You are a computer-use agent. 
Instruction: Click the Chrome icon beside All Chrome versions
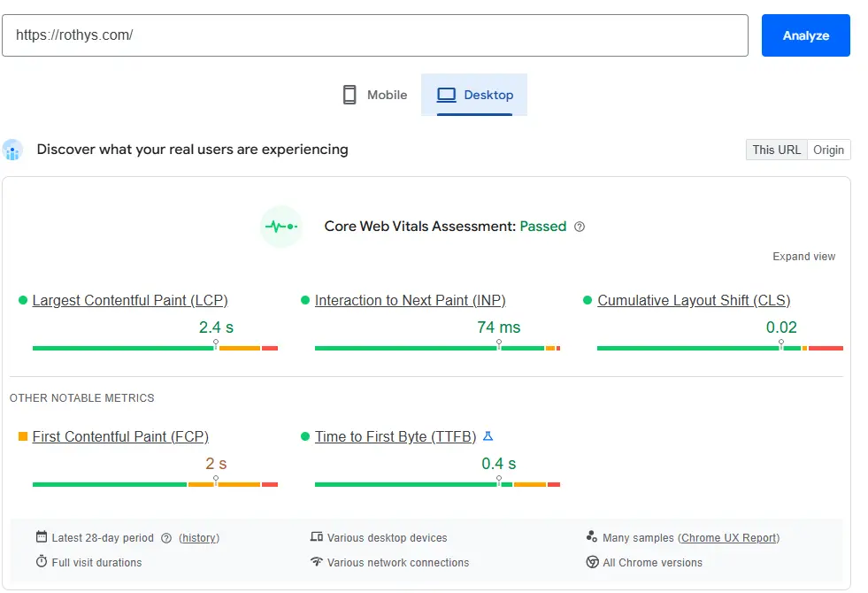[x=593, y=563]
